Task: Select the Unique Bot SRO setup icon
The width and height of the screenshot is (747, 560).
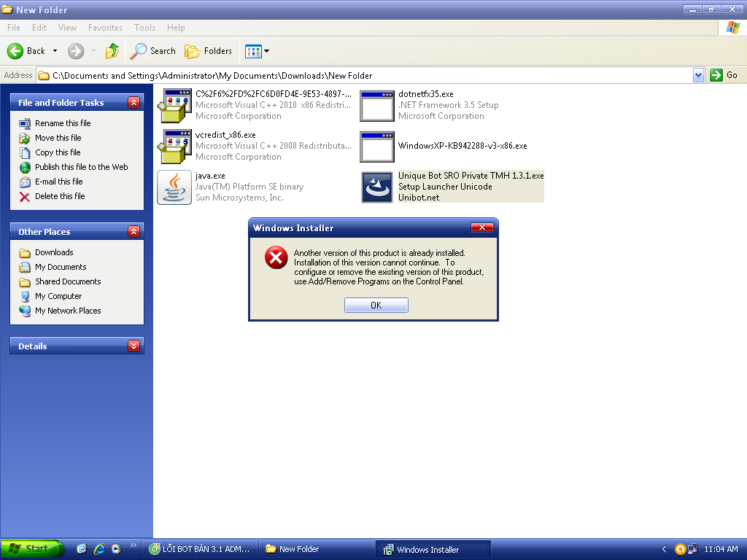Action: [x=377, y=187]
